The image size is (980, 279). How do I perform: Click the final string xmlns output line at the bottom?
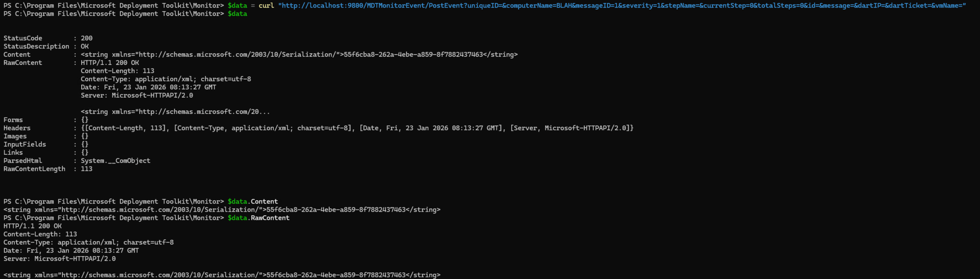pyautogui.click(x=222, y=275)
